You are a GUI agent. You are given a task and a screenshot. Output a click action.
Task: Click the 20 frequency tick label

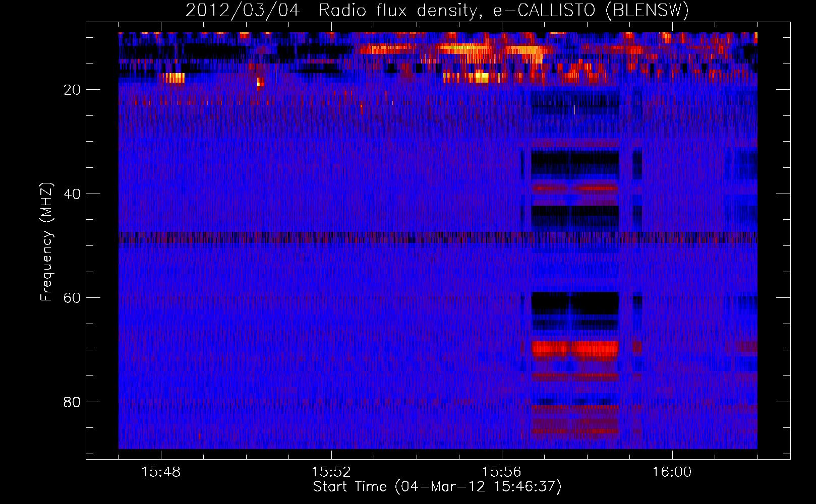(x=73, y=90)
